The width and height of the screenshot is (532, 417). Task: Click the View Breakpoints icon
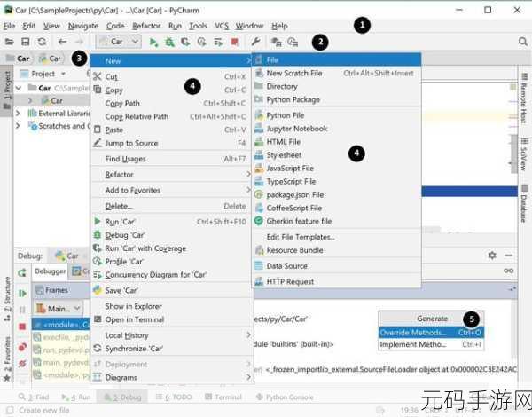tap(22, 347)
